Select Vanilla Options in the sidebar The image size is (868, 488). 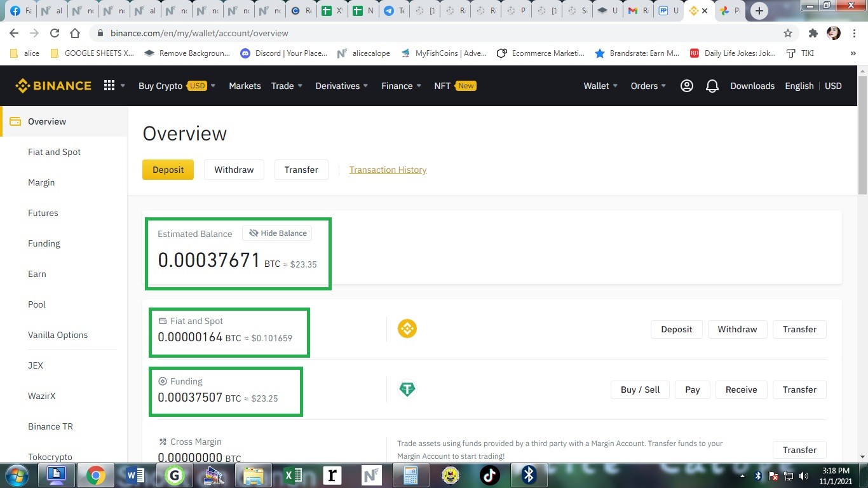click(x=58, y=335)
